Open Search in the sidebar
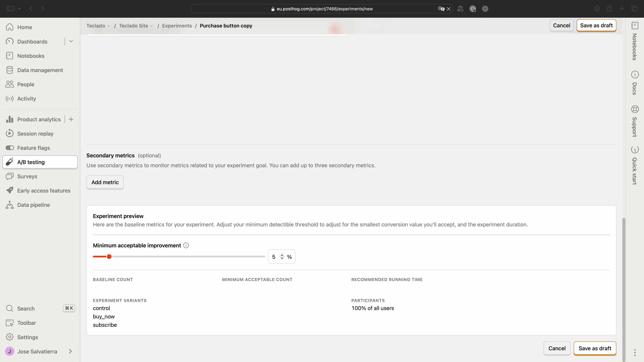 click(x=40, y=309)
